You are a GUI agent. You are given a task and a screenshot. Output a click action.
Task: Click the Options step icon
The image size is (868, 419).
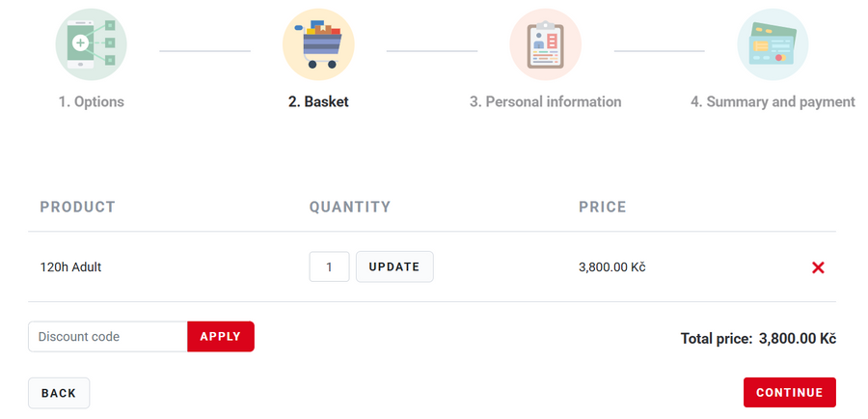click(91, 44)
